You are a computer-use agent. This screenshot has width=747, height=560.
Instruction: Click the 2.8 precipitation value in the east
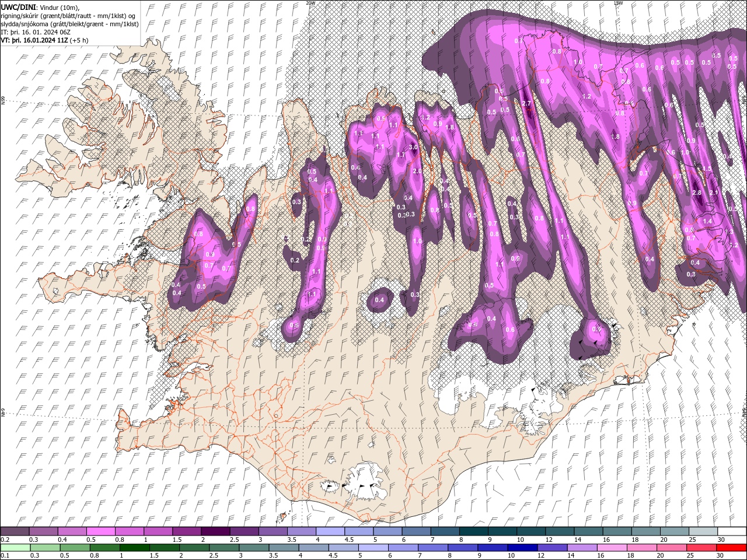[696, 193]
